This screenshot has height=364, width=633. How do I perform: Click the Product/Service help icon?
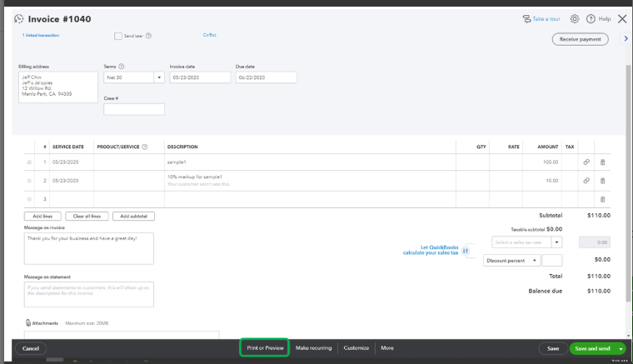pyautogui.click(x=145, y=147)
